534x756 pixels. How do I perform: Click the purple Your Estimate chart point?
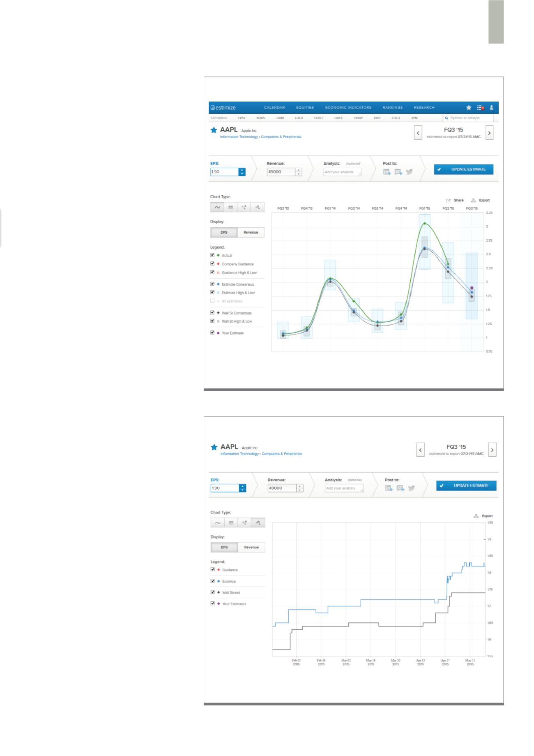472,288
